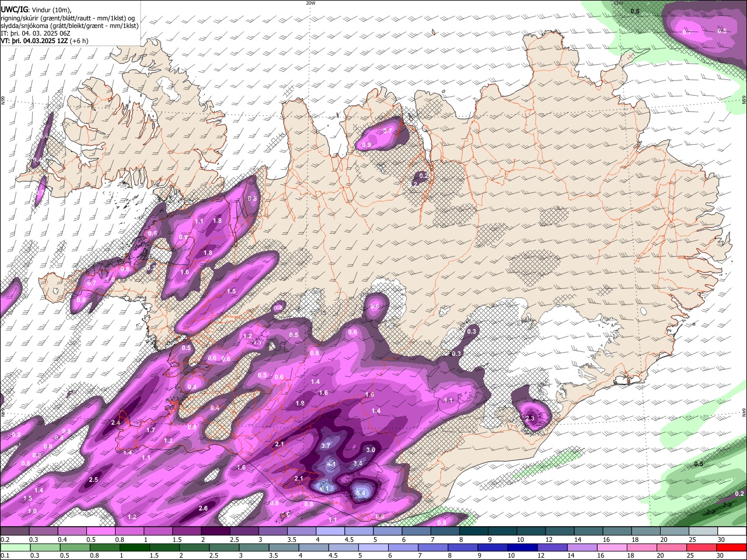The width and height of the screenshot is (747, 560).
Task: Select the '1.7' precipitation value on the map
Action: point(151,430)
